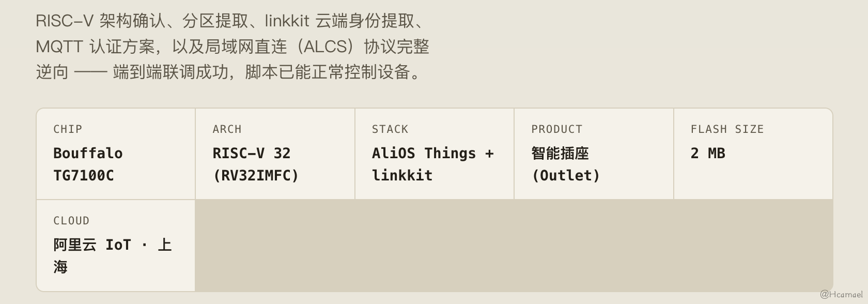Click the CHIP label
Screen dimensions: 868x304
pyautogui.click(x=68, y=129)
